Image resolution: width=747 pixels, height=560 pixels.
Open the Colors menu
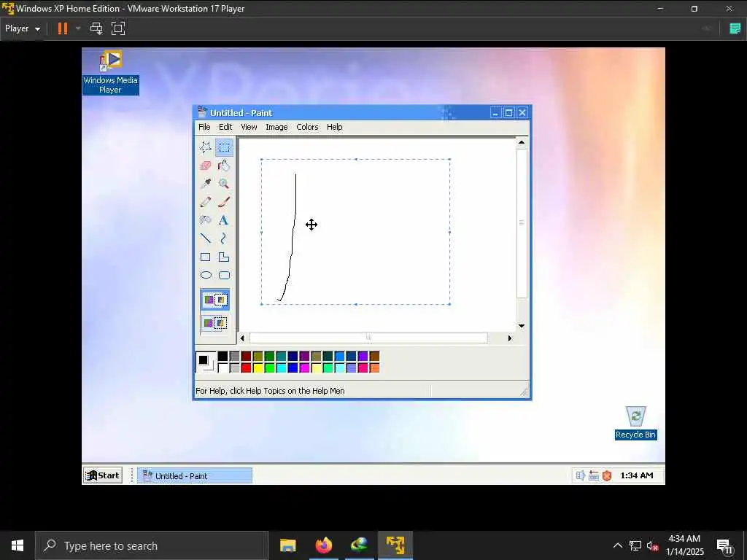pos(307,127)
